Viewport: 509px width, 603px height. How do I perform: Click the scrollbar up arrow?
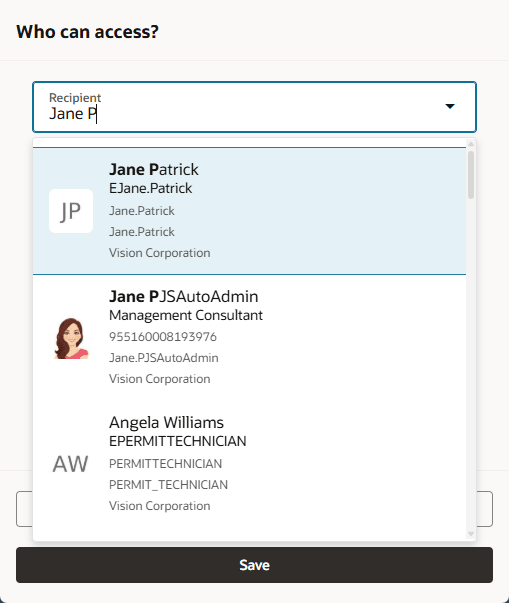(471, 144)
